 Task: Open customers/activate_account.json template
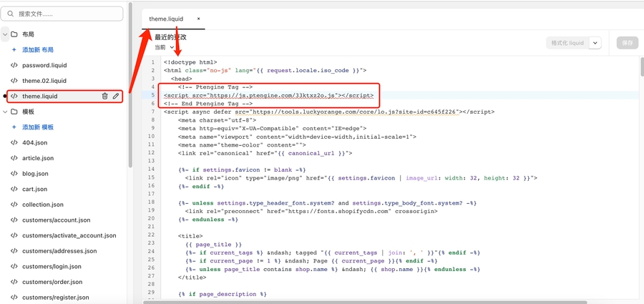tap(69, 235)
